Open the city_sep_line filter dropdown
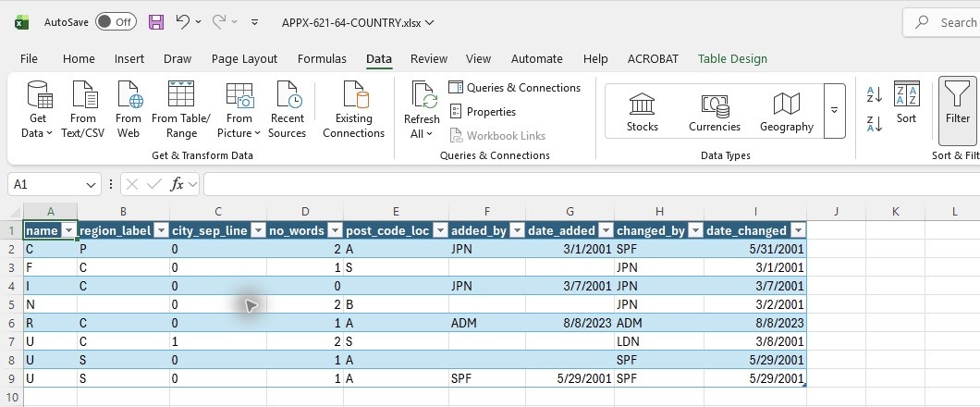 258,230
